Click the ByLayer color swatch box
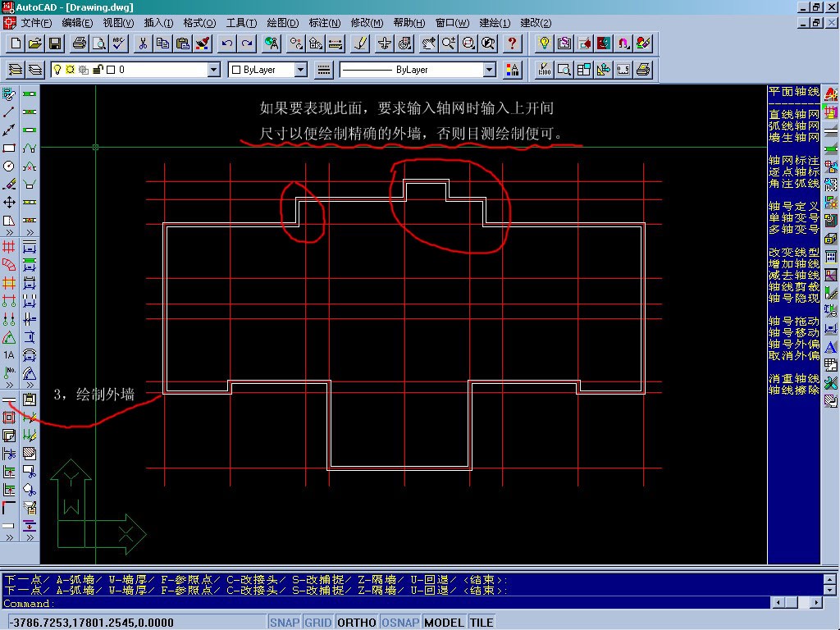Screen dimensions: 840x630 [x=236, y=70]
